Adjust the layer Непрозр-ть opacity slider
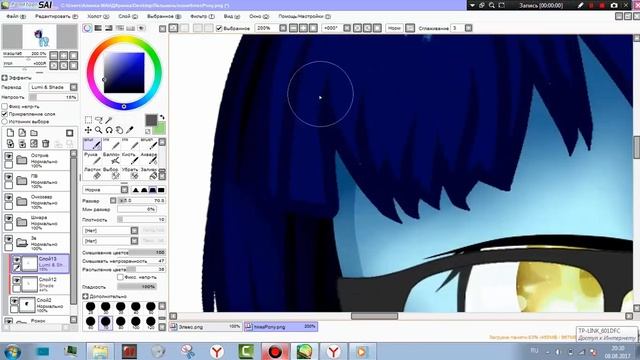The width and height of the screenshot is (640, 360). tap(53, 97)
